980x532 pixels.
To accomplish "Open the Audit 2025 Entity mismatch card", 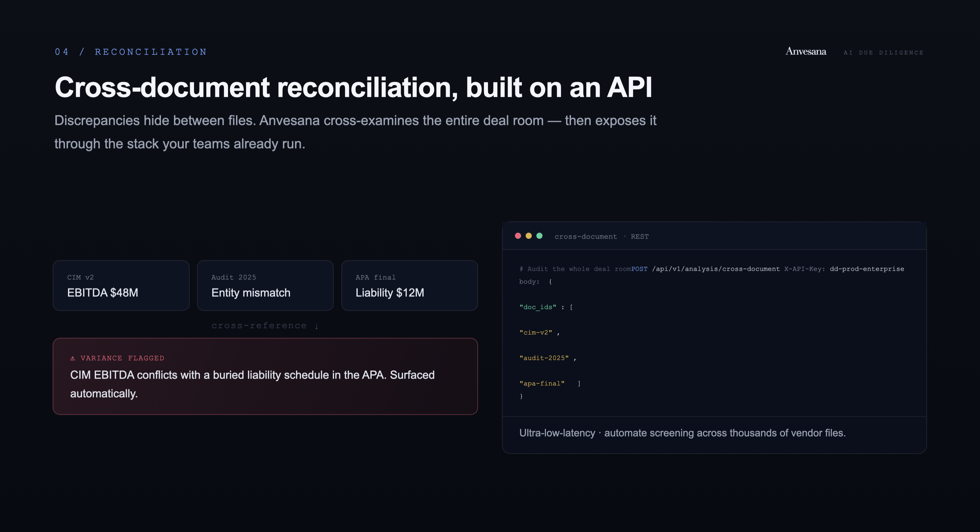I will pyautogui.click(x=265, y=285).
